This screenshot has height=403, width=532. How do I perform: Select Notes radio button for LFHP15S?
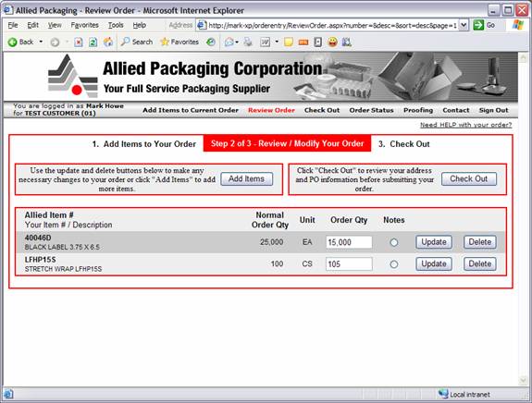click(x=394, y=264)
